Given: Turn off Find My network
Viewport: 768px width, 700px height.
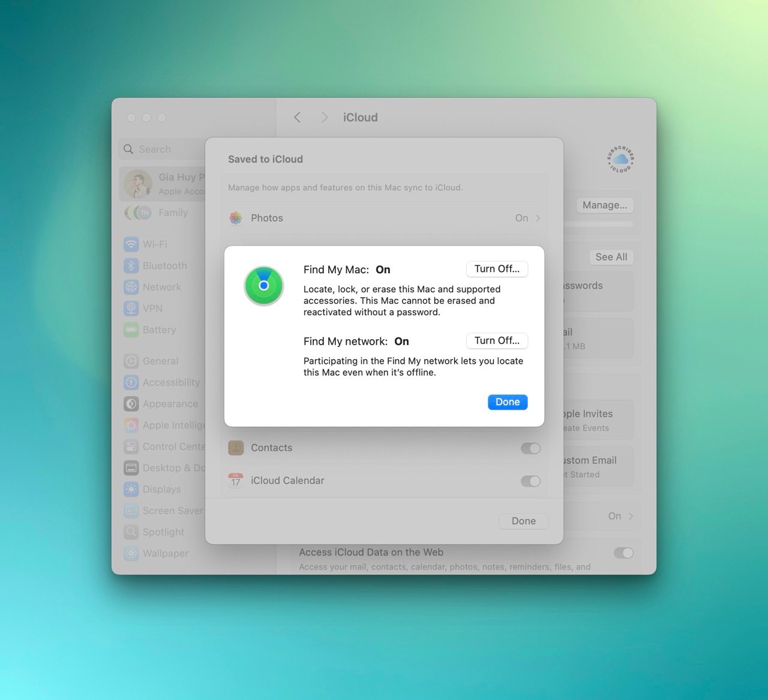Looking at the screenshot, I should point(497,340).
